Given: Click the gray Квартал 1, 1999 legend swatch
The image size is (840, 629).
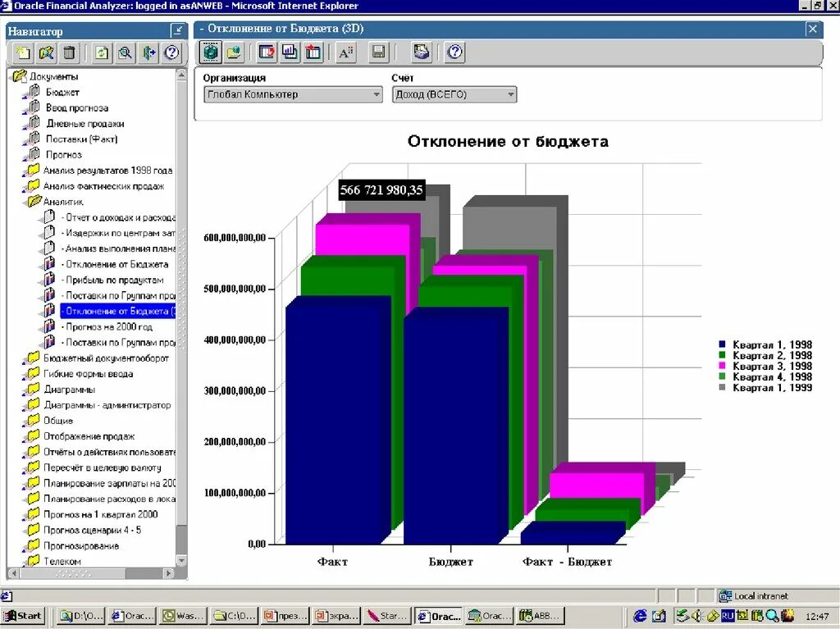Looking at the screenshot, I should (722, 387).
